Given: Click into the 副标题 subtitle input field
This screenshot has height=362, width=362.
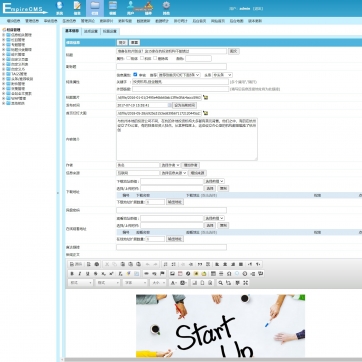Looking at the screenshot, I should (171, 66).
